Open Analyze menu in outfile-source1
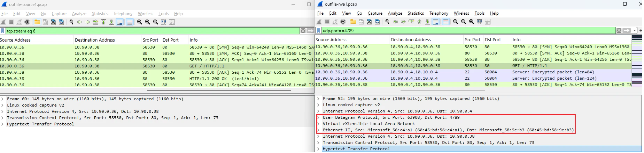The width and height of the screenshot is (644, 153). 79,14
